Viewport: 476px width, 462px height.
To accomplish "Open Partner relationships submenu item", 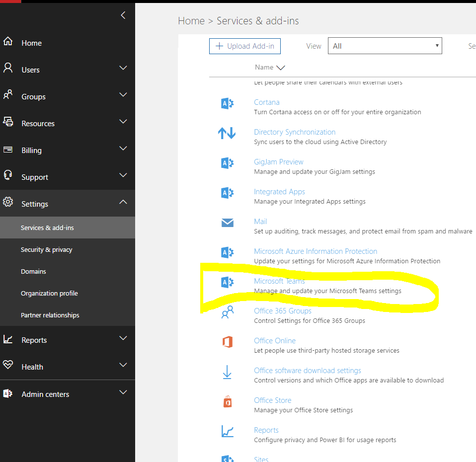I will (x=68, y=315).
